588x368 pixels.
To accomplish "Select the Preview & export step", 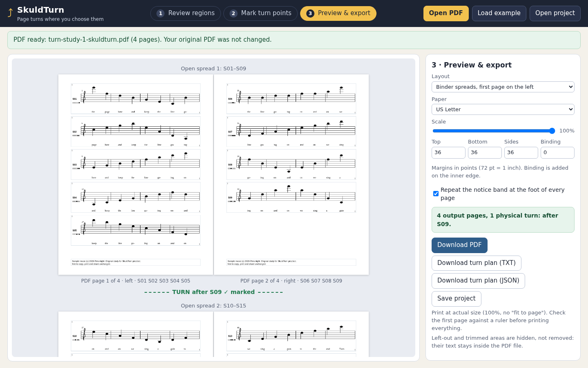I will click(338, 13).
